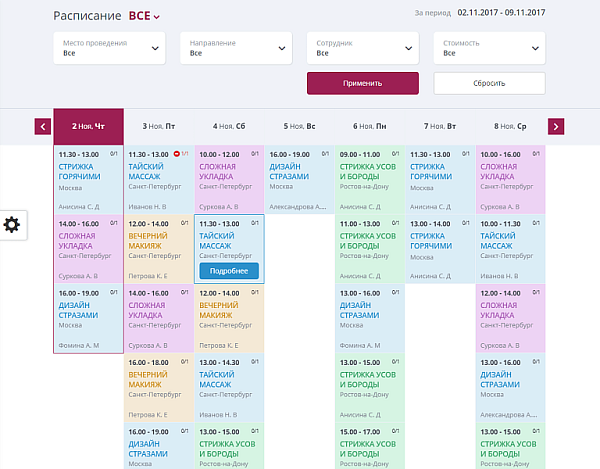Click Подробнее on Saturday Thai massage card
This screenshot has height=469, width=600.
229,271
